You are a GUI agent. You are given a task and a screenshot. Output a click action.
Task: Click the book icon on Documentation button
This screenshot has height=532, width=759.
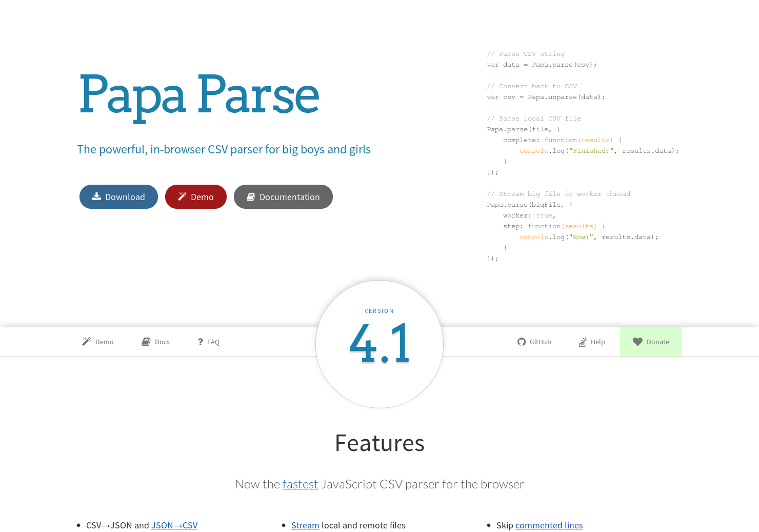point(251,196)
